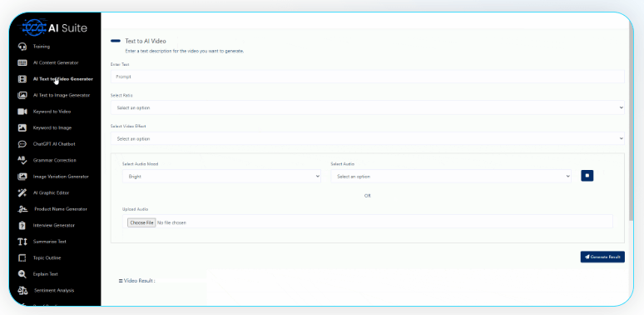Open Product Name Generator
The image size is (644, 315).
coord(61,209)
